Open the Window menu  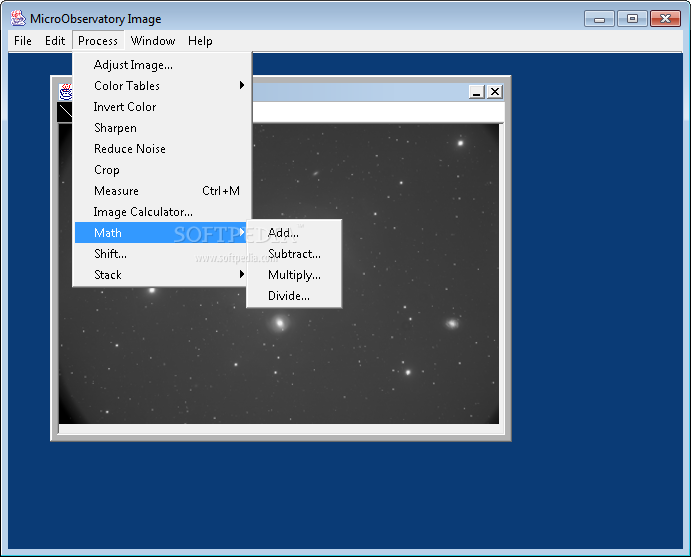pos(153,41)
